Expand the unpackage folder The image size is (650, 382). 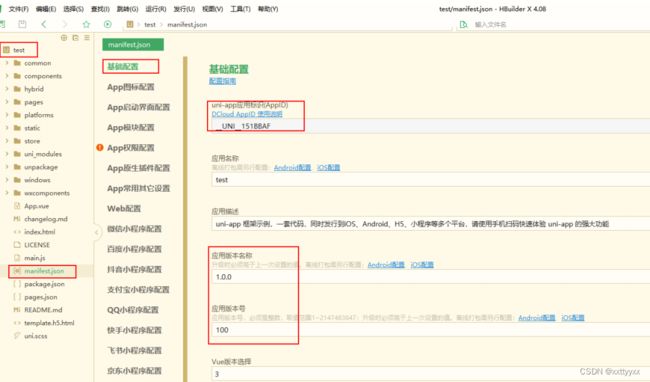pyautogui.click(x=7, y=167)
